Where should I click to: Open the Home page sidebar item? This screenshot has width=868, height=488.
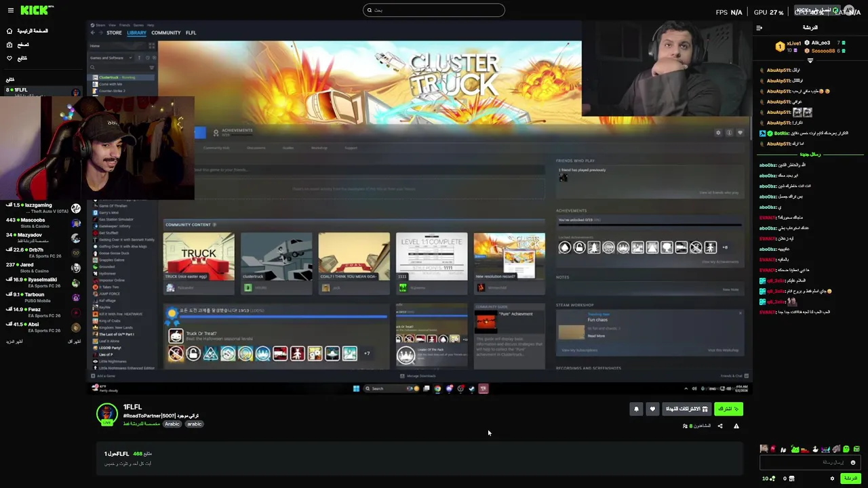pyautogui.click(x=27, y=31)
